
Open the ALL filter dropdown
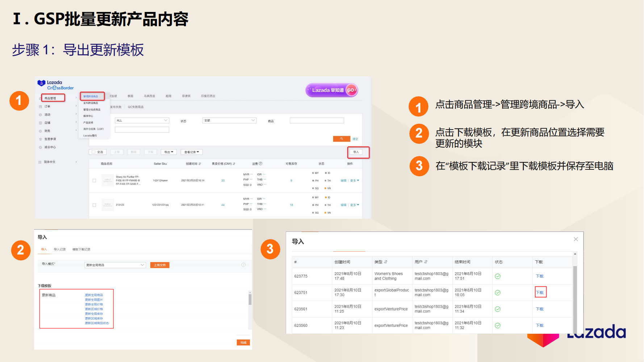click(142, 120)
